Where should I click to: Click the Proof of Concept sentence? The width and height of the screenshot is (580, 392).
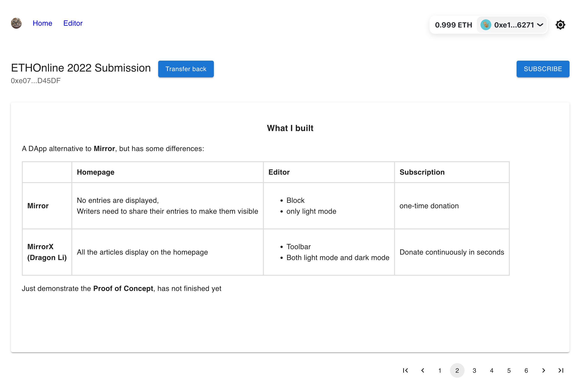pos(122,288)
